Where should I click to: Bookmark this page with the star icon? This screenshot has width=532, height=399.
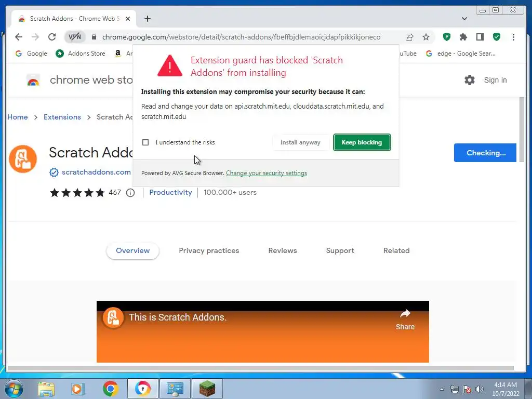426,37
